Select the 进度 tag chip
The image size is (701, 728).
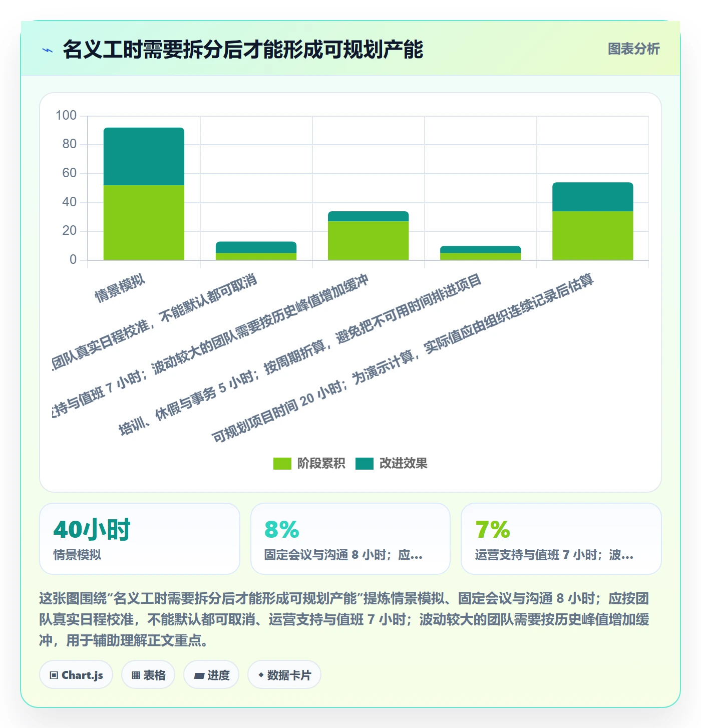[211, 675]
